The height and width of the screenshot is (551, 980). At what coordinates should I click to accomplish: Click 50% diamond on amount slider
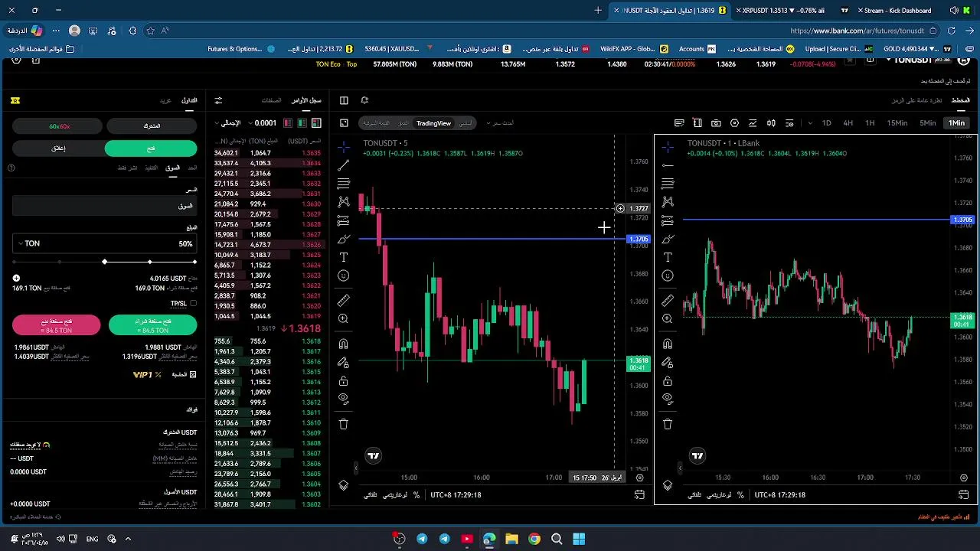[x=105, y=262]
